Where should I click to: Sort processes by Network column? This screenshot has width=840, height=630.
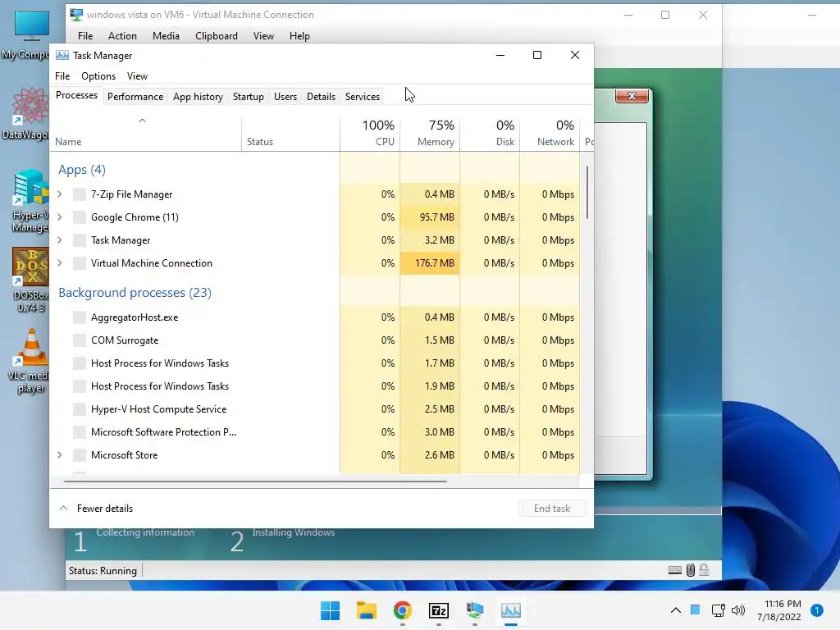click(x=550, y=133)
